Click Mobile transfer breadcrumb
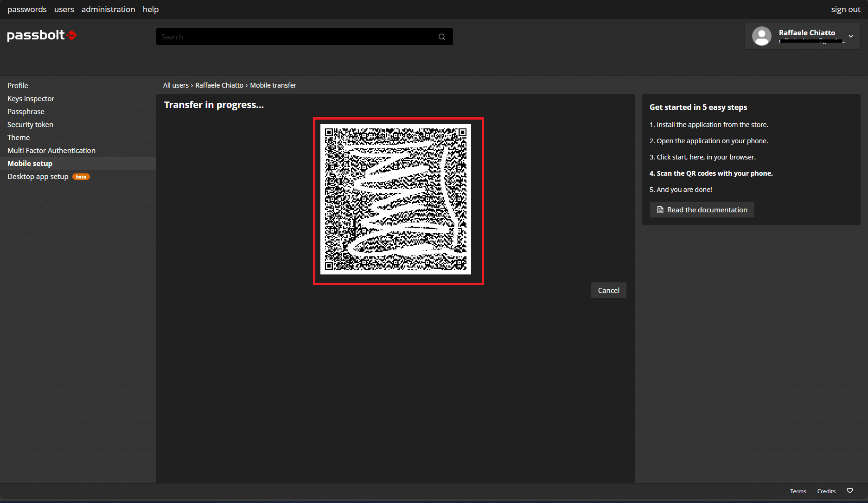The image size is (868, 503). point(273,85)
